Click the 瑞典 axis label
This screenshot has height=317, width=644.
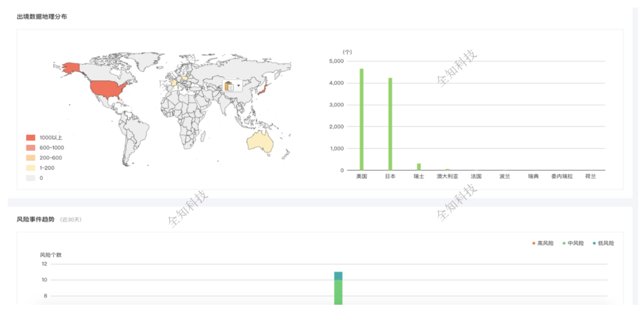click(533, 177)
